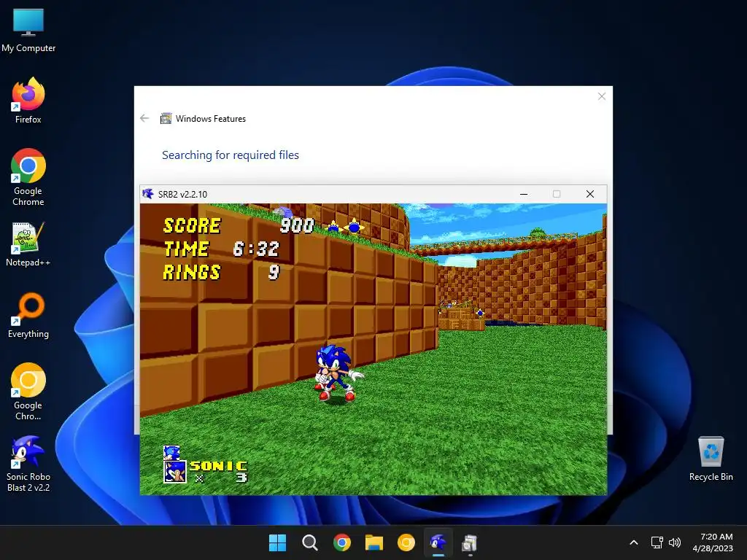The image size is (747, 560).
Task: Show hidden system tray icons
Action: [634, 542]
